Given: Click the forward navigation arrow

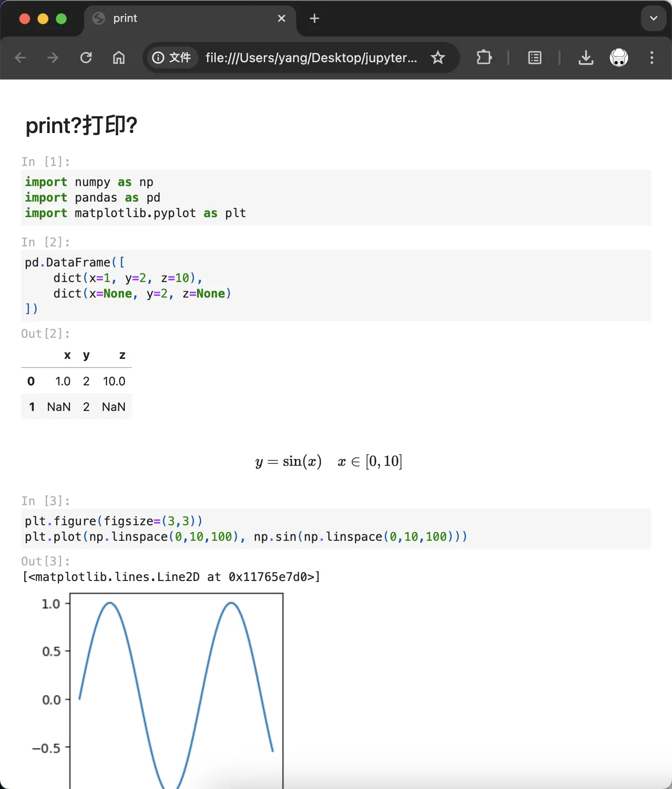Looking at the screenshot, I should coord(53,58).
